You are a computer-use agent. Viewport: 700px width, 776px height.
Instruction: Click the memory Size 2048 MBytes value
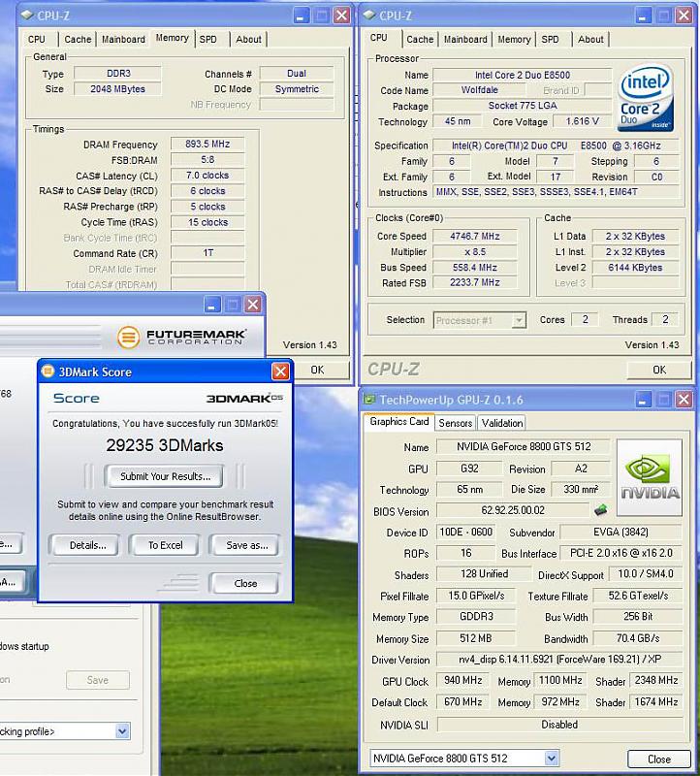117,88
